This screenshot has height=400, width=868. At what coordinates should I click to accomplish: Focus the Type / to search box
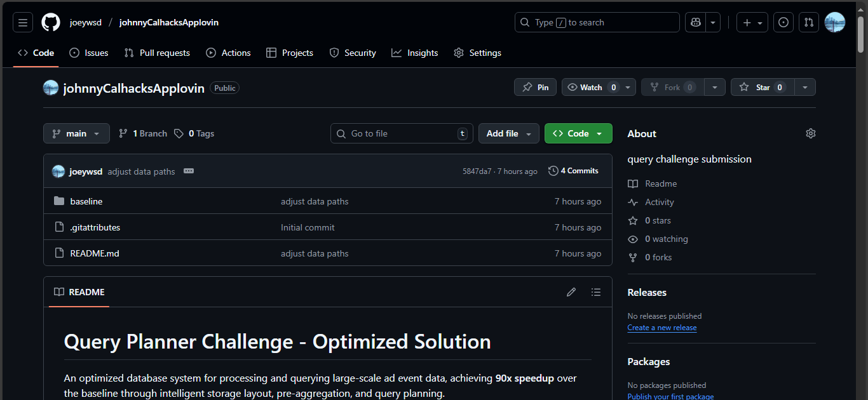pos(597,22)
